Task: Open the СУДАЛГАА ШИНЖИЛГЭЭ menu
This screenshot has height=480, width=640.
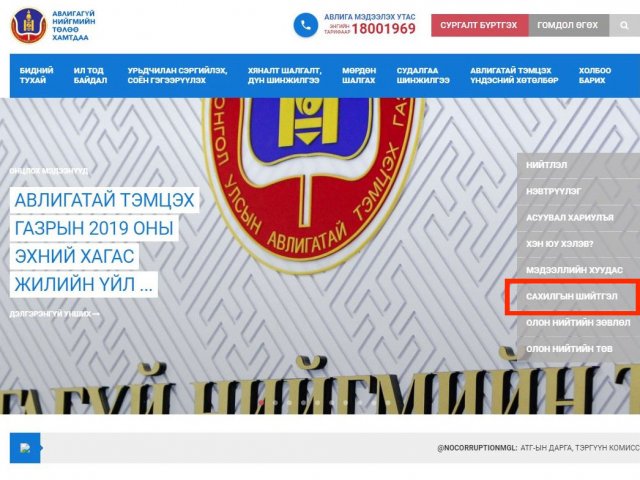Action: [423, 76]
